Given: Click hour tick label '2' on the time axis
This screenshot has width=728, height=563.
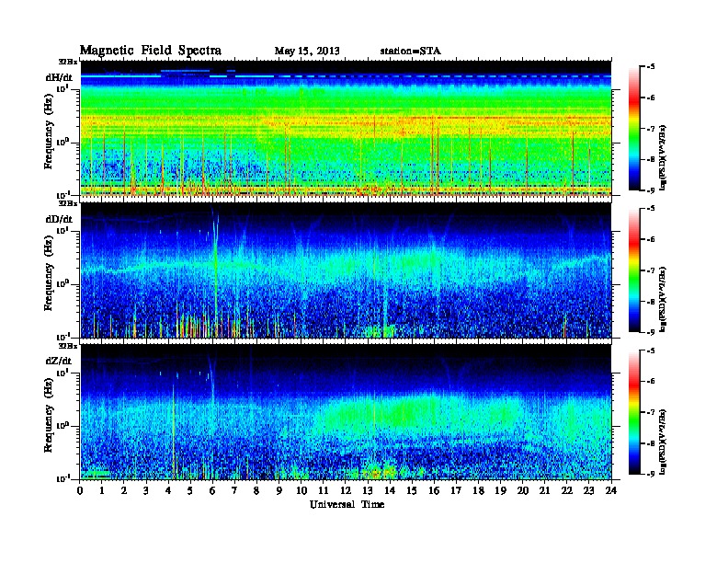Looking at the screenshot, I should point(124,491).
